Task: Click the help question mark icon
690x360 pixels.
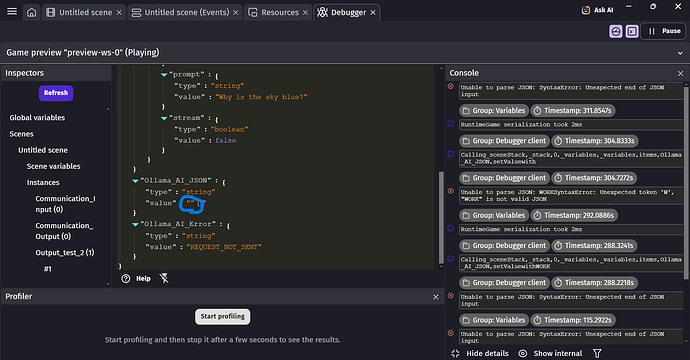Action: [126, 279]
